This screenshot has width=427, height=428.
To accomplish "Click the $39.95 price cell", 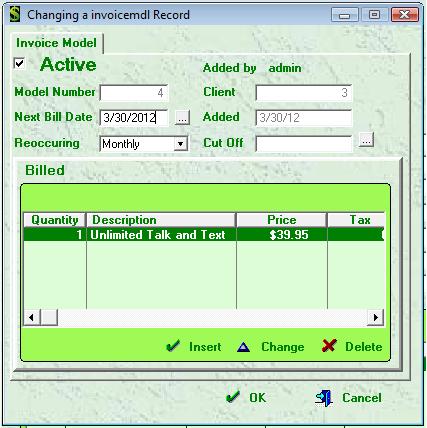I will (282, 234).
